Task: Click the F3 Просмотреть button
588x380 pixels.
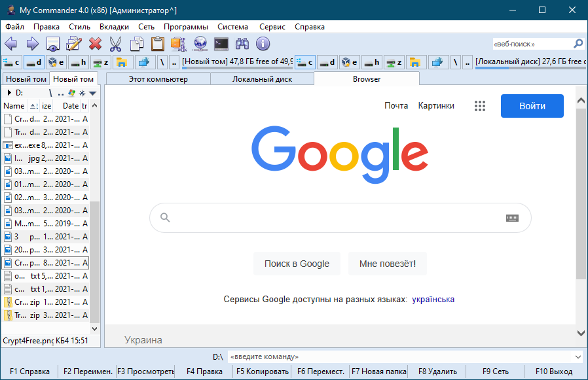Action: coord(145,371)
